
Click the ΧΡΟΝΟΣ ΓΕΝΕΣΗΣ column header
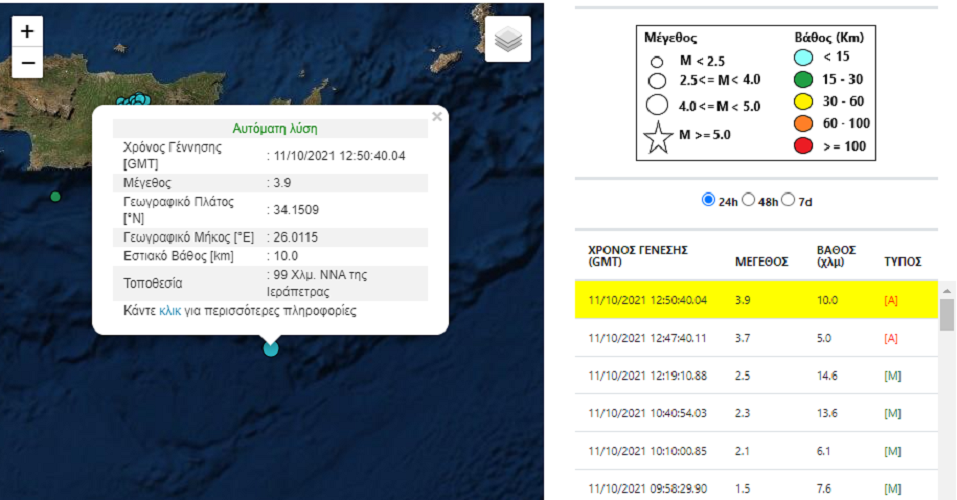coord(638,255)
